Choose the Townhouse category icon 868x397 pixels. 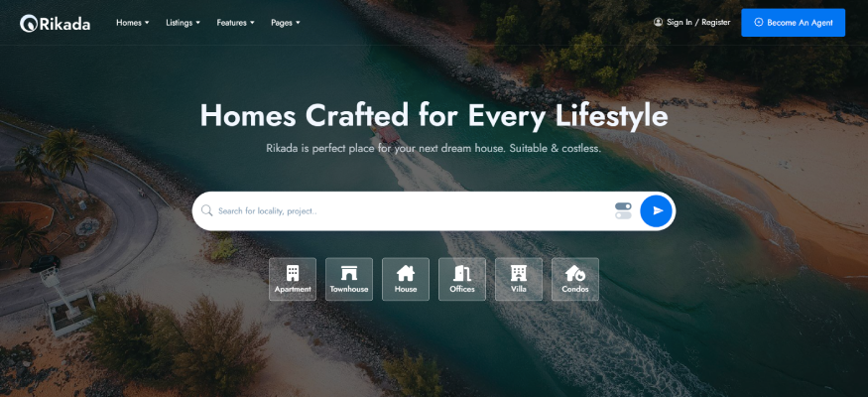349,273
